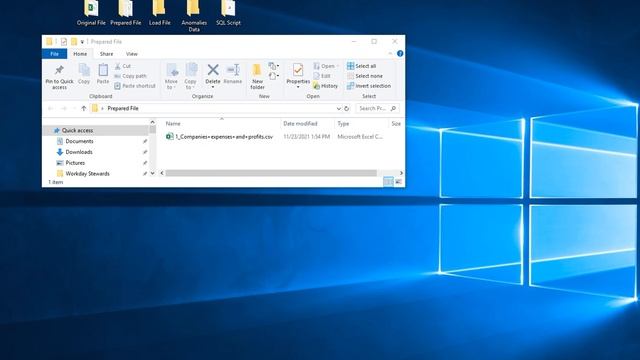Click the navigation pane scroll down arrow
The width and height of the screenshot is (640, 360).
(x=152, y=173)
